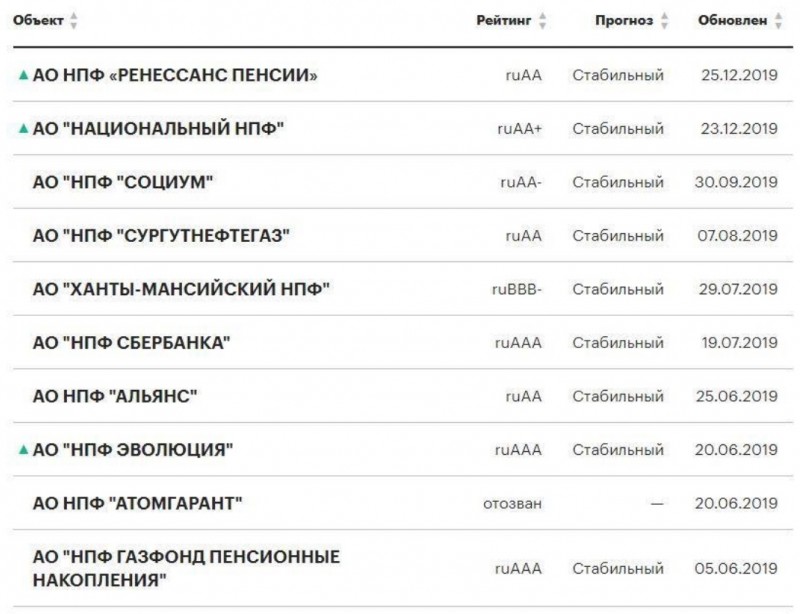Viewport: 800px width, 614px height.
Task: Click the Объект column header
Action: coord(38,20)
